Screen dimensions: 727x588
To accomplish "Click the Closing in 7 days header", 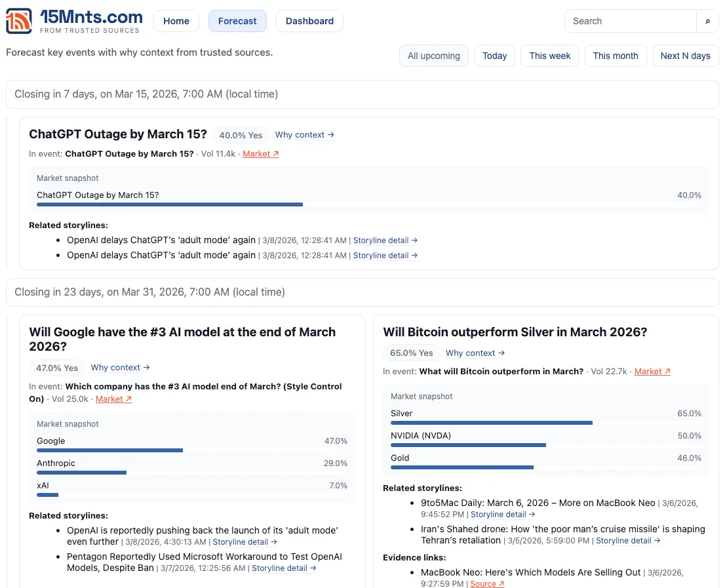I will tap(363, 94).
